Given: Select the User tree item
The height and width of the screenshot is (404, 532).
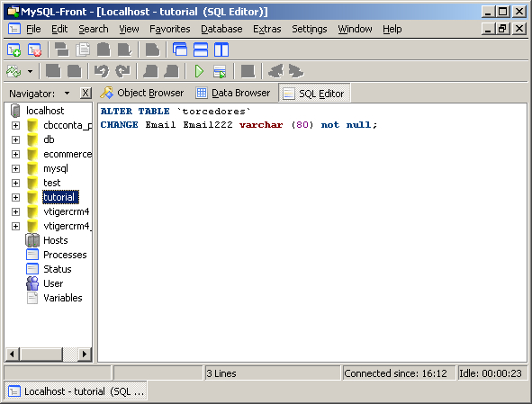Looking at the screenshot, I should coord(53,283).
